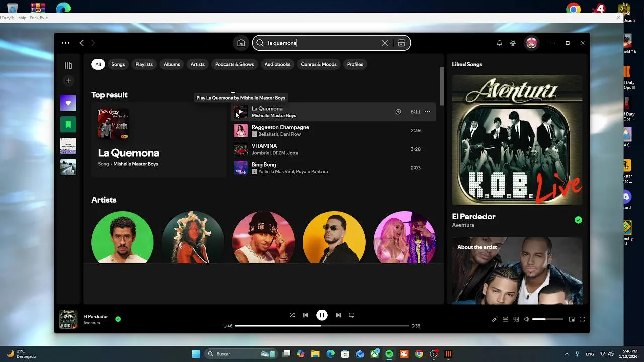The height and width of the screenshot is (362, 644).
Task: Select the Reggaeton Champagne song row
Action: (333, 131)
